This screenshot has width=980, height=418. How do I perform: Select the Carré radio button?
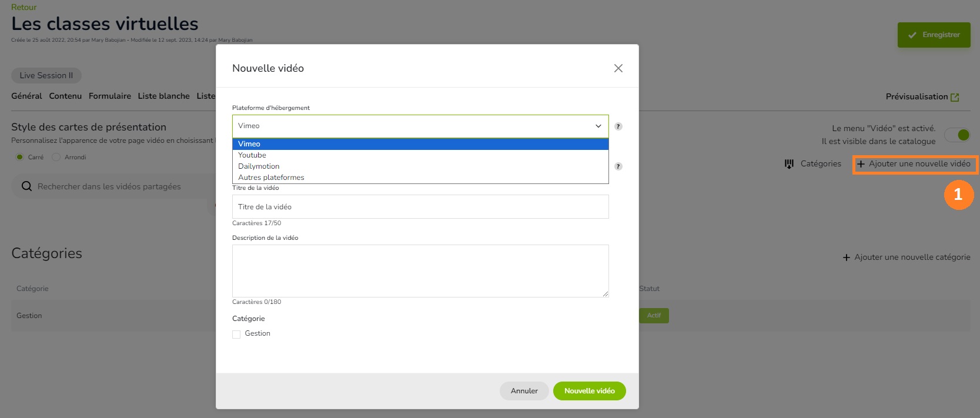(x=20, y=157)
